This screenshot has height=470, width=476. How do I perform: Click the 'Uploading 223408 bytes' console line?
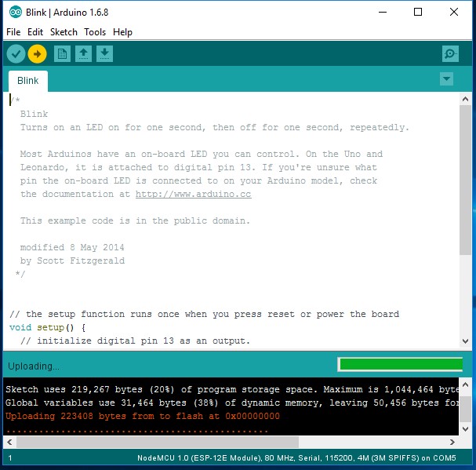click(143, 416)
